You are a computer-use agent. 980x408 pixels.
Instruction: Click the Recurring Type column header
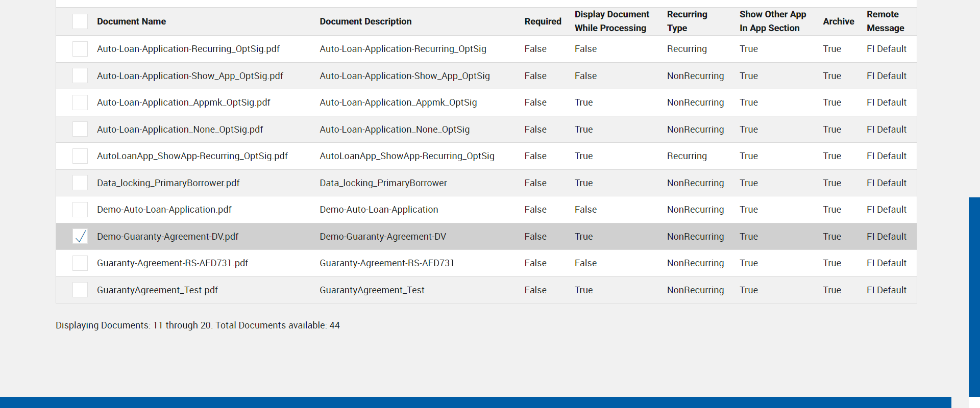click(x=687, y=21)
